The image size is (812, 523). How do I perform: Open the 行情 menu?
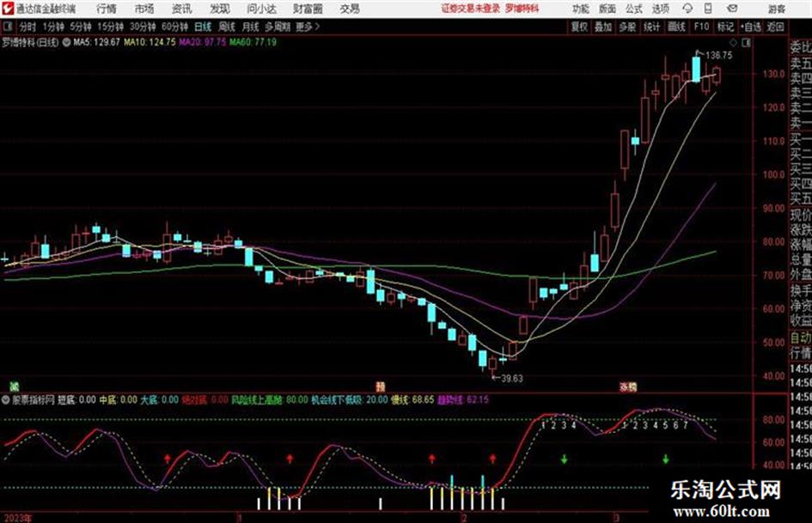tap(107, 9)
